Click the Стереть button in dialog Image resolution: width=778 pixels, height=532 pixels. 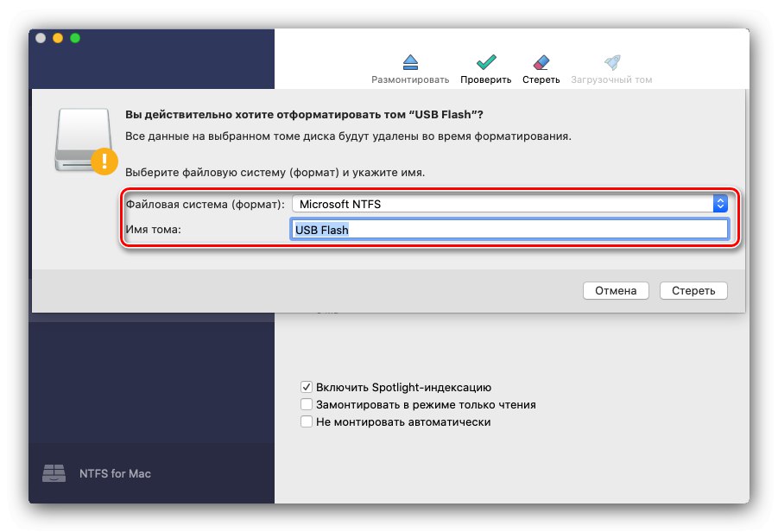click(x=693, y=291)
